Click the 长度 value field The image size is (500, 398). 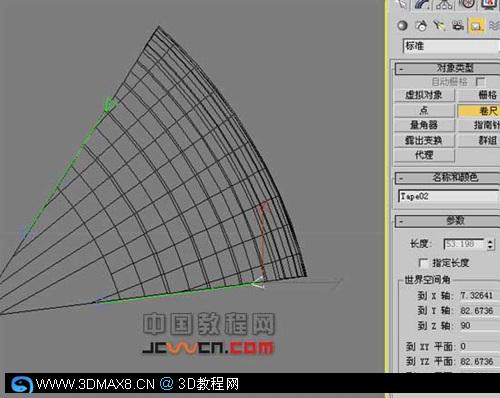click(464, 244)
